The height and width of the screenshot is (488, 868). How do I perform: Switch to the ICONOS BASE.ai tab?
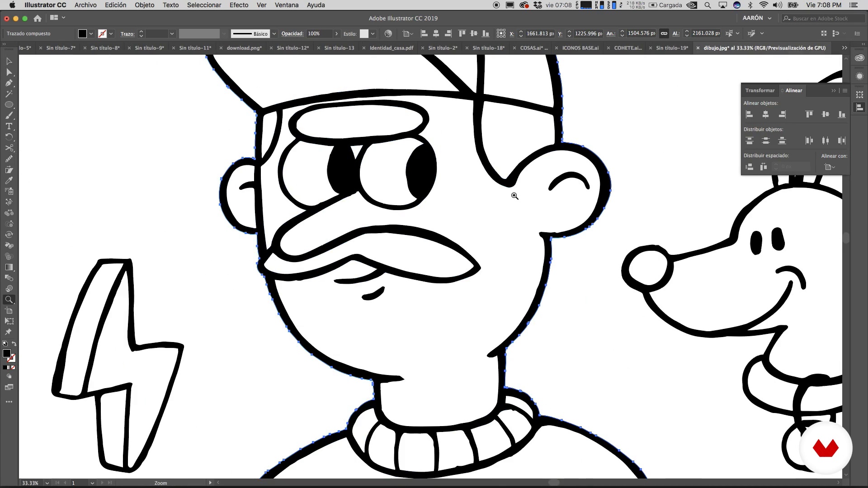coord(580,48)
